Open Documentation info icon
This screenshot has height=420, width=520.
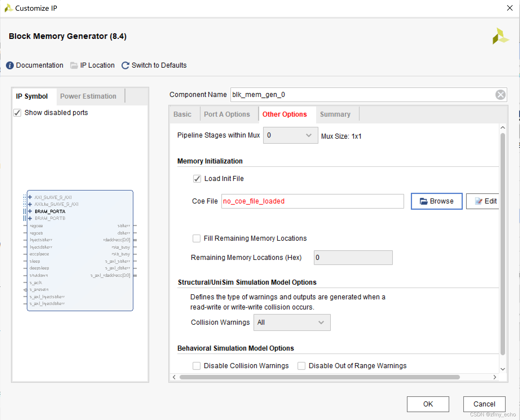pyautogui.click(x=10, y=65)
